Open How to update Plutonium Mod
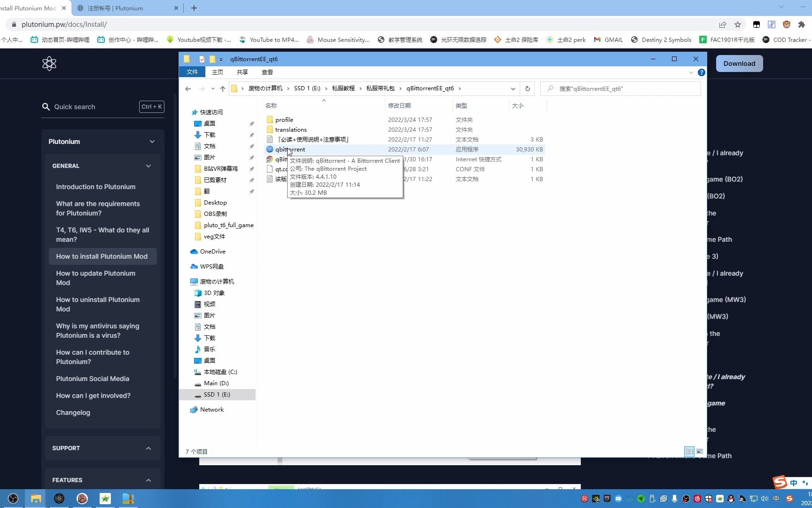 click(x=96, y=278)
